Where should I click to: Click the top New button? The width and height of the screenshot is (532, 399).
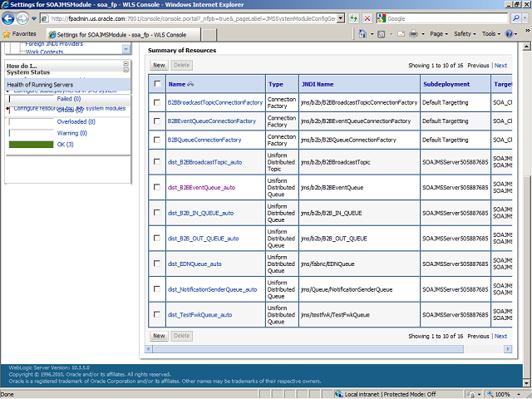point(158,65)
